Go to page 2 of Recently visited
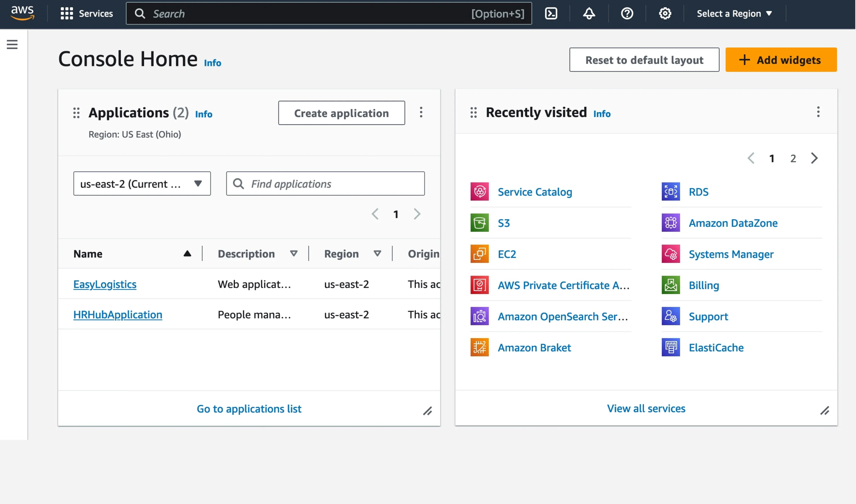Screen dimensions: 856x504 pyautogui.click(x=793, y=158)
